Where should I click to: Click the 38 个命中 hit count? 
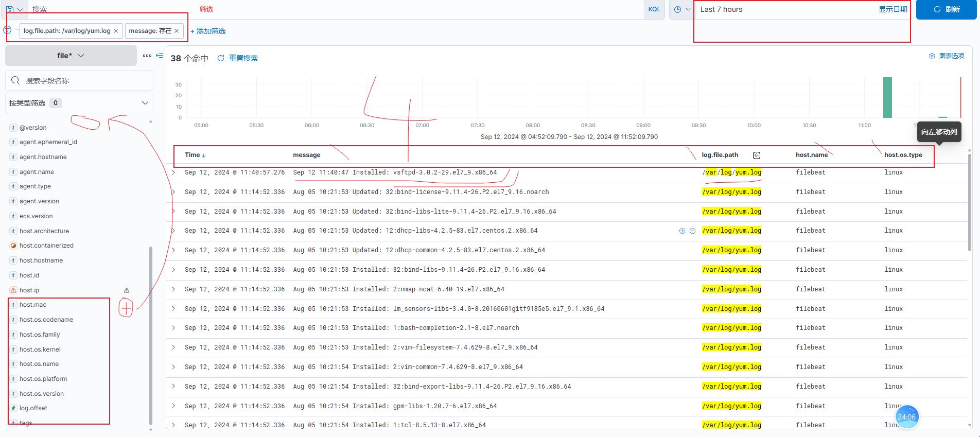coord(189,58)
